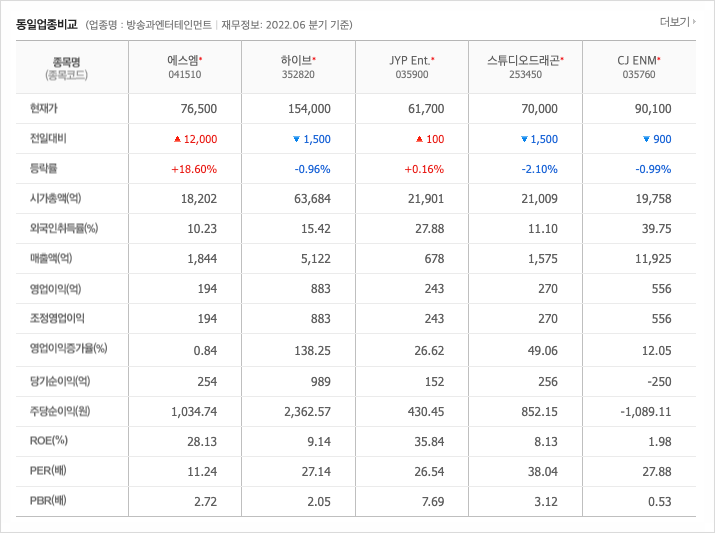Click PBR value 0.53
The width and height of the screenshot is (715, 533).
pyautogui.click(x=659, y=502)
